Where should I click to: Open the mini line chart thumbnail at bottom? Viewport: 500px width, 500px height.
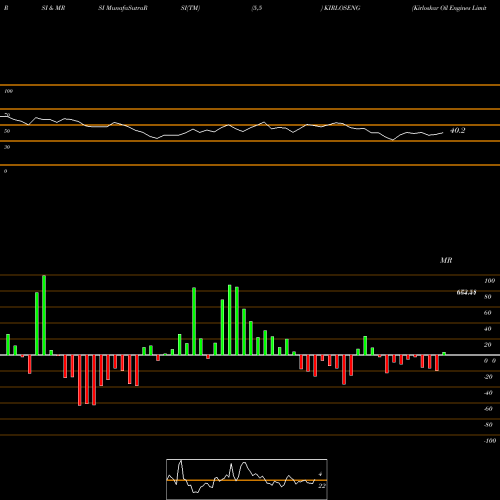pos(247,479)
